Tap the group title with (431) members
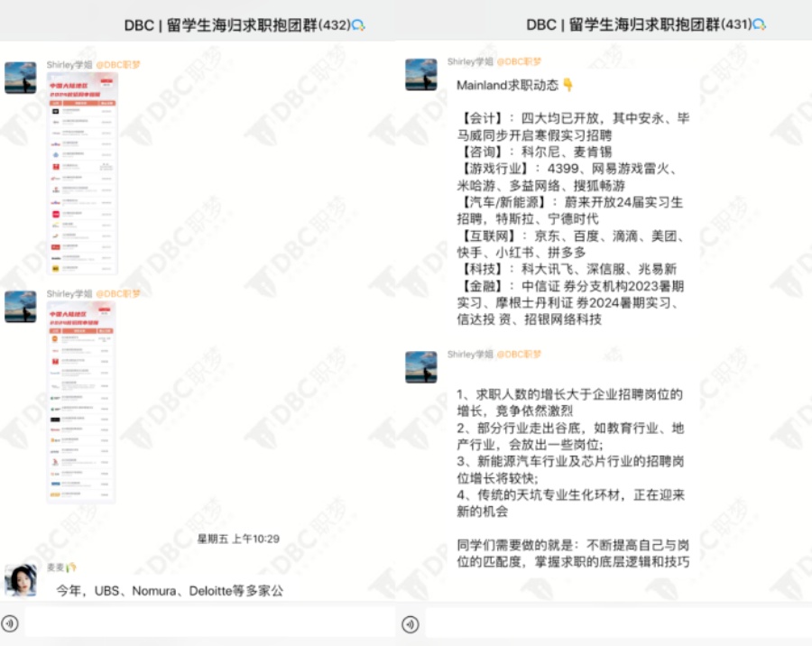This screenshot has width=812, height=646. coord(639,24)
